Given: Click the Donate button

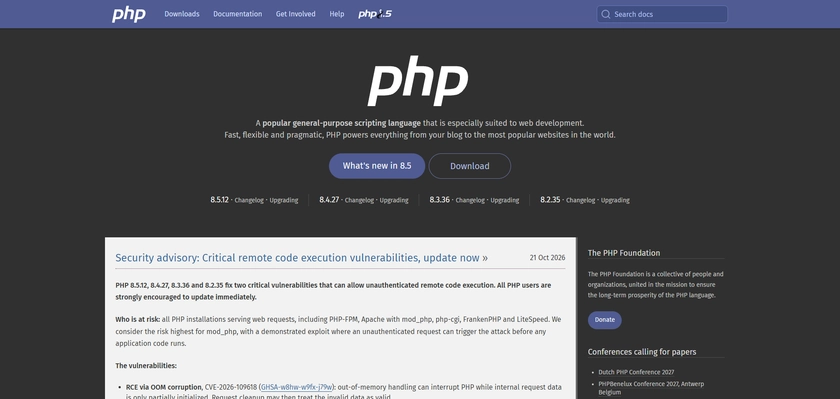Looking at the screenshot, I should coord(605,320).
